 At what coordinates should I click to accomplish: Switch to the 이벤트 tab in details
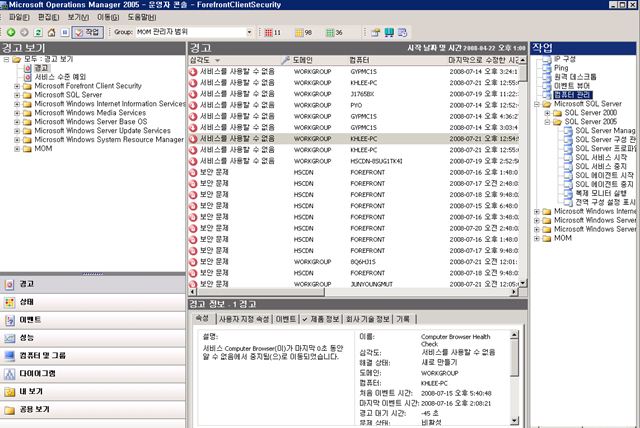(286, 319)
